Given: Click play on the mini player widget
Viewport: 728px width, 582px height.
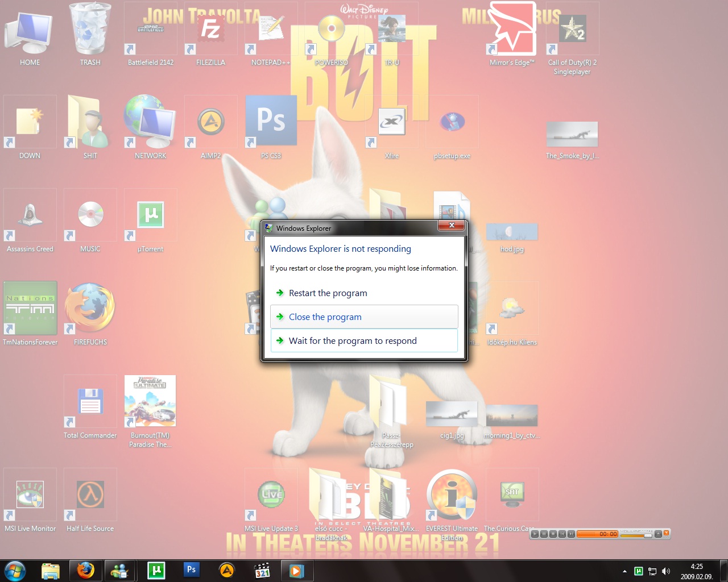Looking at the screenshot, I should [535, 534].
